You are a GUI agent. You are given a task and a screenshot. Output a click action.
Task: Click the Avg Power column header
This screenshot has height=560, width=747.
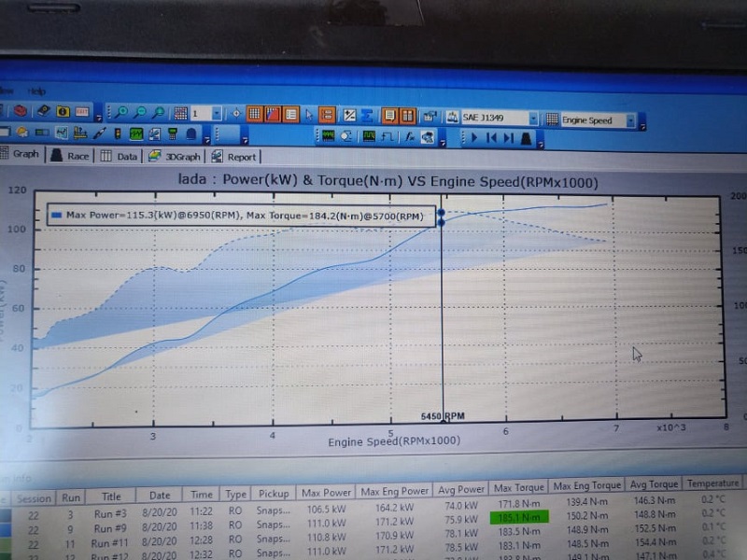(460, 489)
